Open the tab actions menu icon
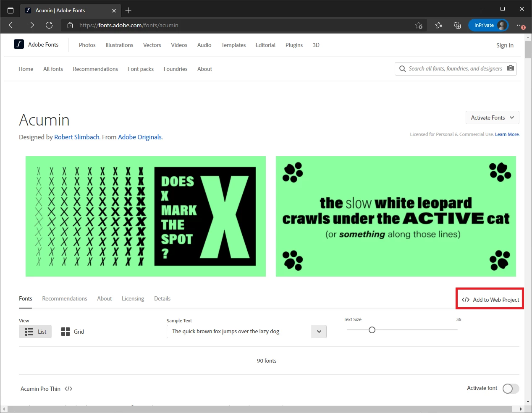 [x=10, y=10]
